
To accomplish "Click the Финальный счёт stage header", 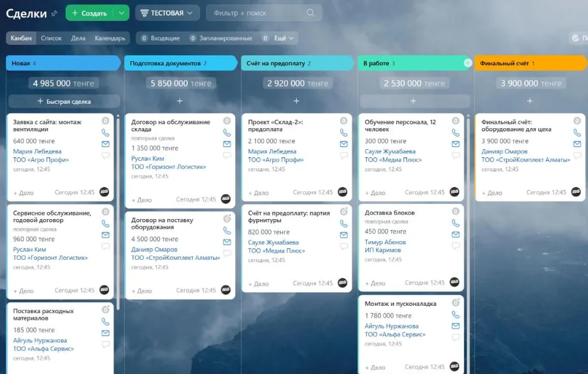I will pos(530,63).
